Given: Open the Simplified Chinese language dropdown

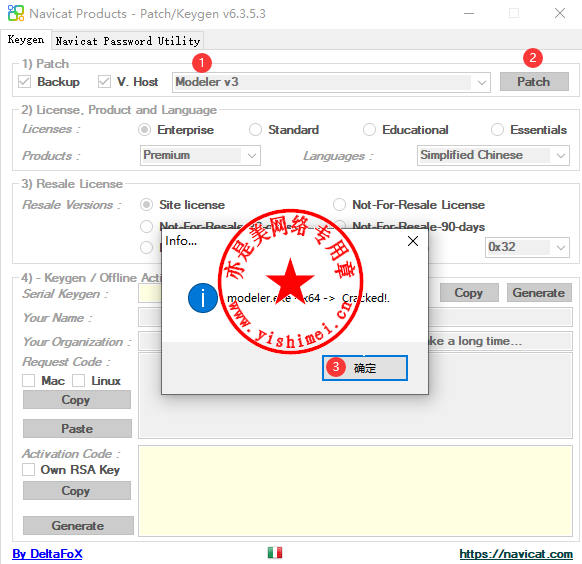Looking at the screenshot, I should coord(493,155).
